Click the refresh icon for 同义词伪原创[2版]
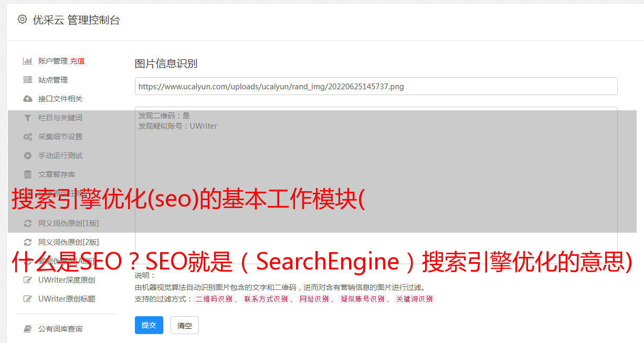The height and width of the screenshot is (343, 644). click(x=28, y=242)
